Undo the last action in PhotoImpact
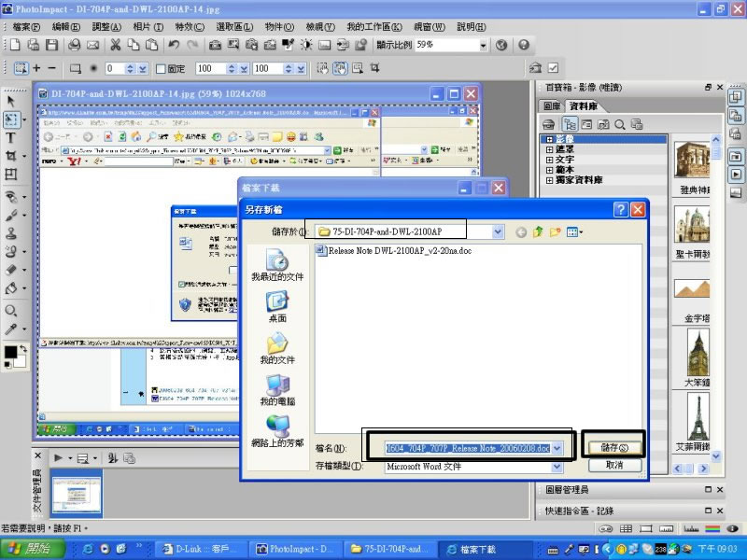The image size is (747, 560). click(x=174, y=45)
